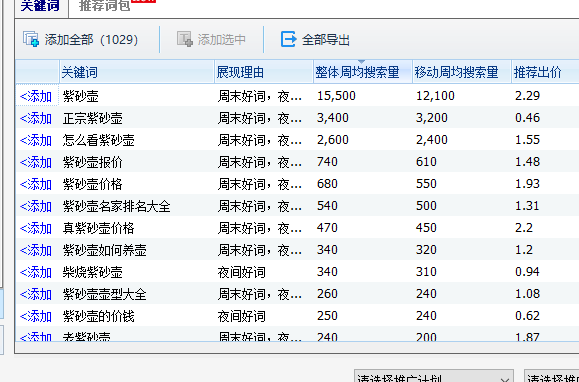
Task: Add keyword 紫砂壶 via its <添加 link
Action: pyautogui.click(x=35, y=96)
